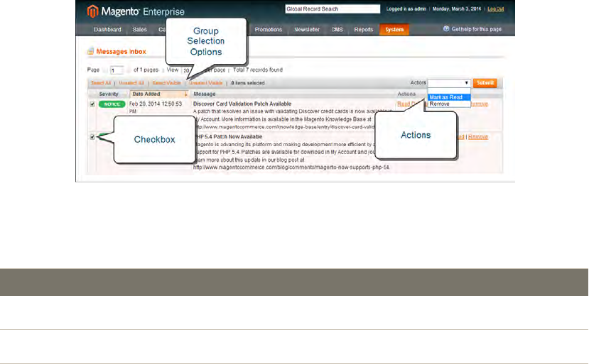Toggle checkbox for PHP 5.4 Patch message
589x364 pixels.
[92, 137]
